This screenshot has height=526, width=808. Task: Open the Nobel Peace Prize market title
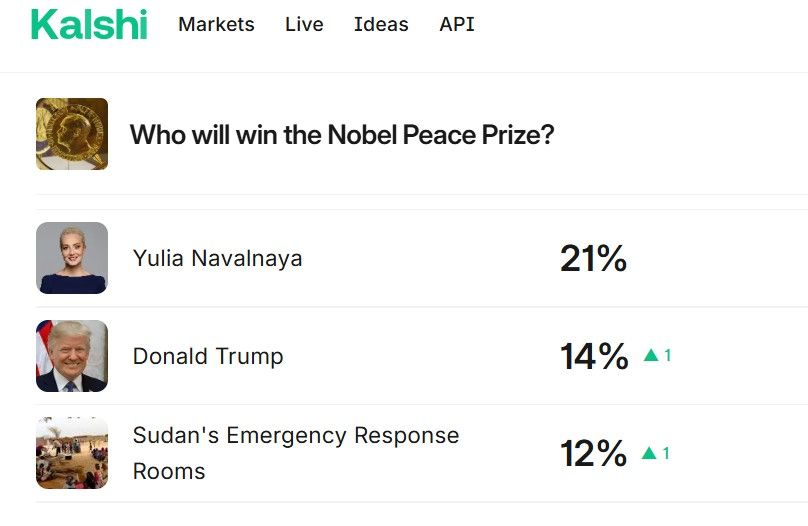[x=342, y=134]
